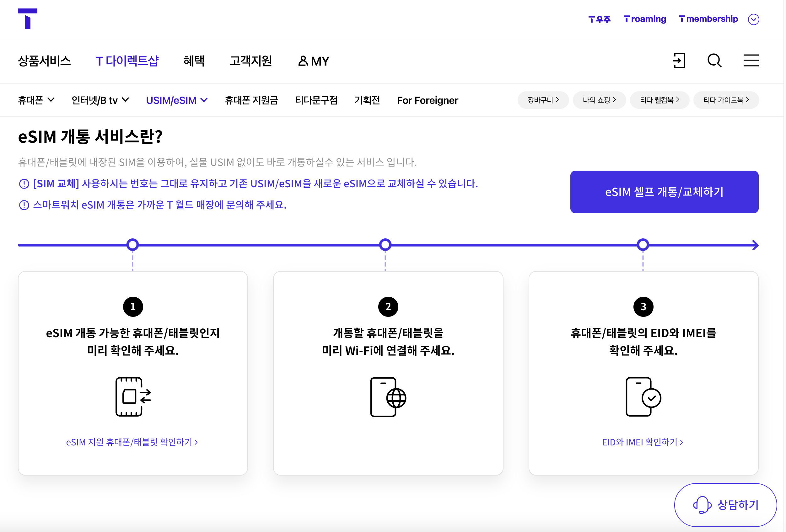Screen dimensions: 786x532
Task: Open the 상품서비스 menu
Action: point(44,61)
